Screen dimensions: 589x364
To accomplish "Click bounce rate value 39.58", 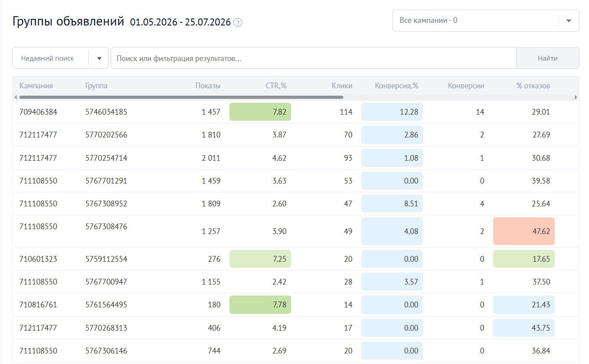I will [541, 180].
